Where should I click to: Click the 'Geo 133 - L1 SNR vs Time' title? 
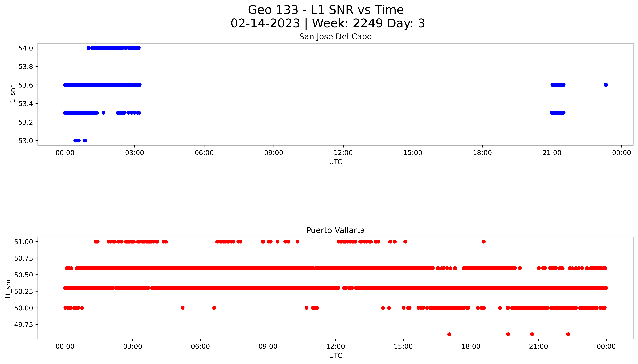326,10
